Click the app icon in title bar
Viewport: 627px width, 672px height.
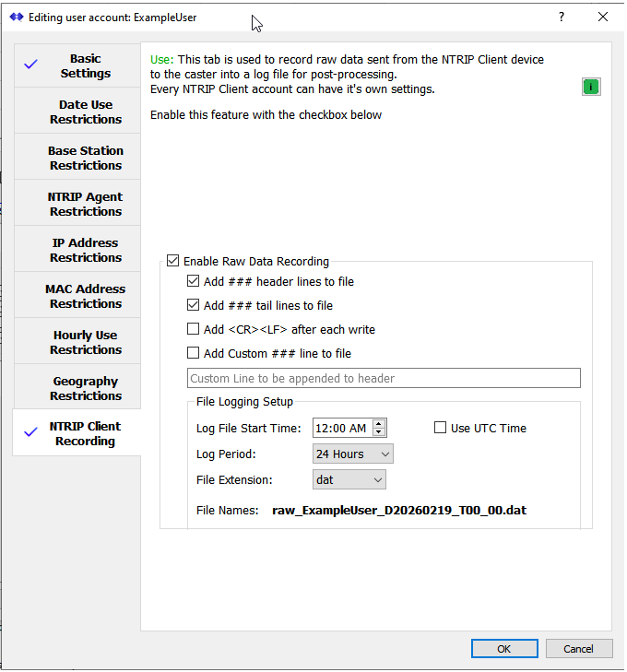click(x=16, y=17)
